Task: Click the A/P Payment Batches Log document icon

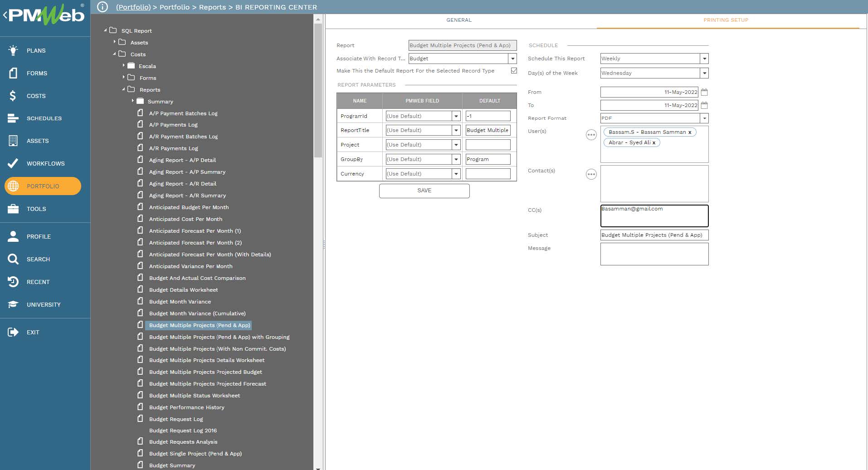Action: click(140, 113)
